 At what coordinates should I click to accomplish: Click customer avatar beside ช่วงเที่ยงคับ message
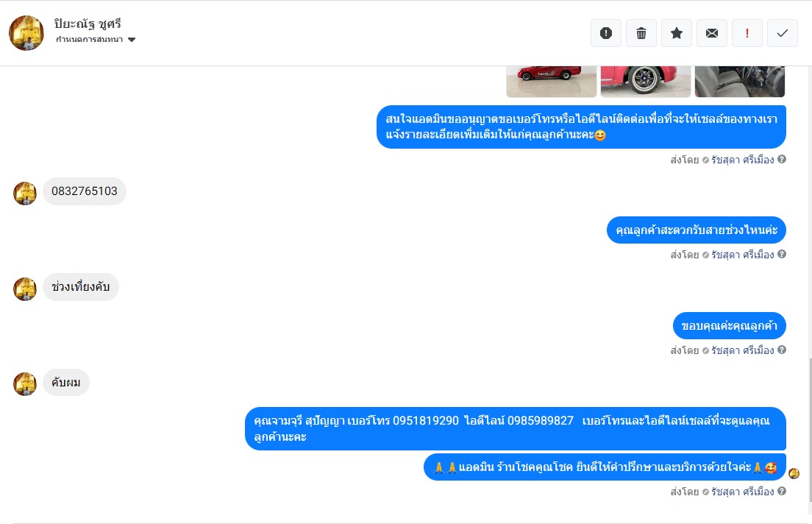pos(25,289)
